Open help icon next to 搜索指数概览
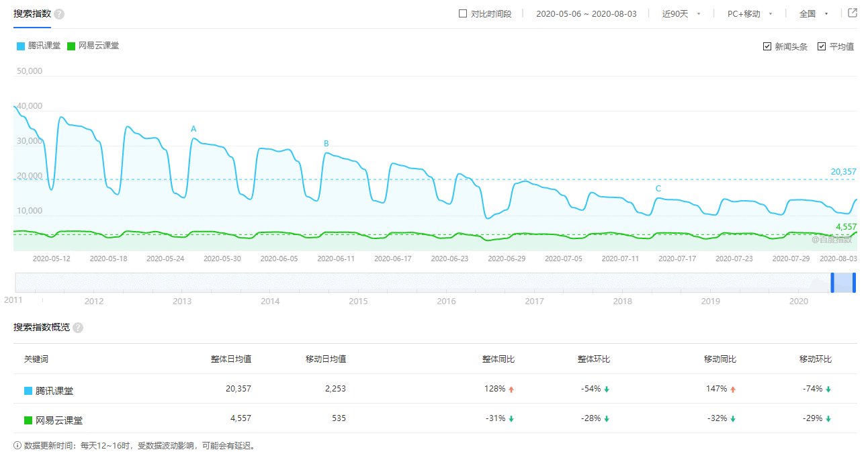This screenshot has height=460, width=868. [78, 328]
